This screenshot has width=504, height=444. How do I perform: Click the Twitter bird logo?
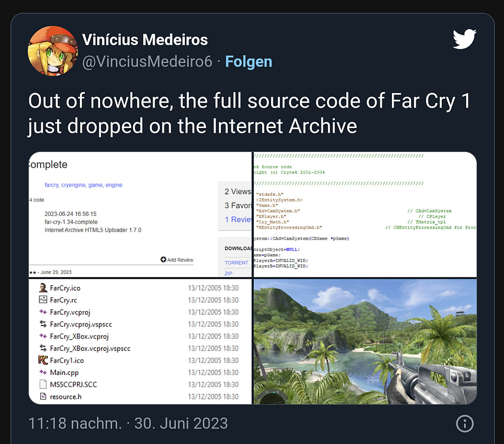pyautogui.click(x=464, y=39)
